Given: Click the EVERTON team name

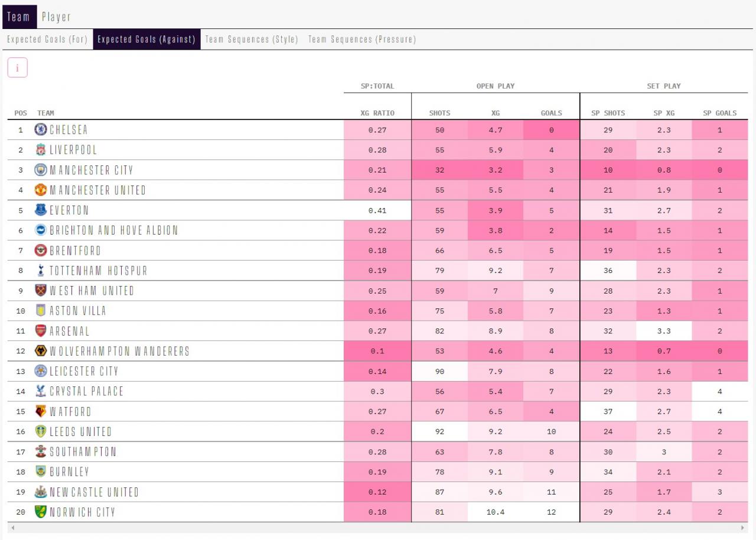Looking at the screenshot, I should pyautogui.click(x=69, y=210).
